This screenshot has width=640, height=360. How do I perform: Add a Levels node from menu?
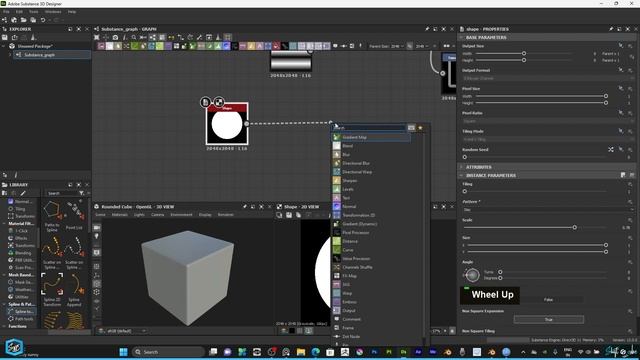tap(371, 189)
